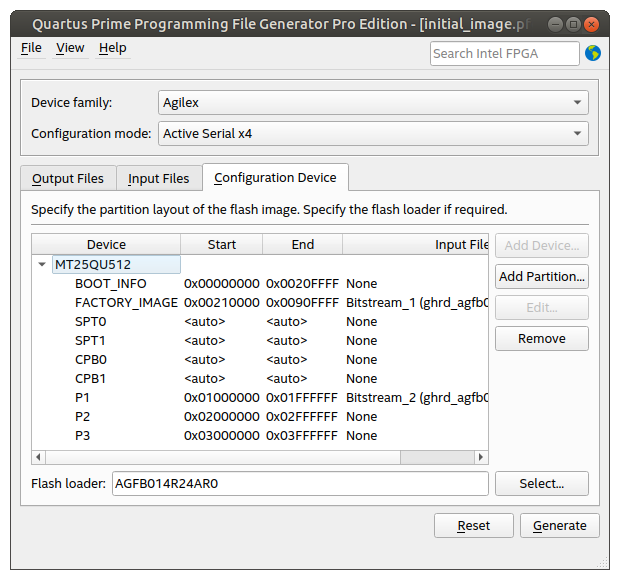Click the 0x0090FFFF end address of FACTORY_IMAGE
This screenshot has height=580, width=620.
[302, 302]
